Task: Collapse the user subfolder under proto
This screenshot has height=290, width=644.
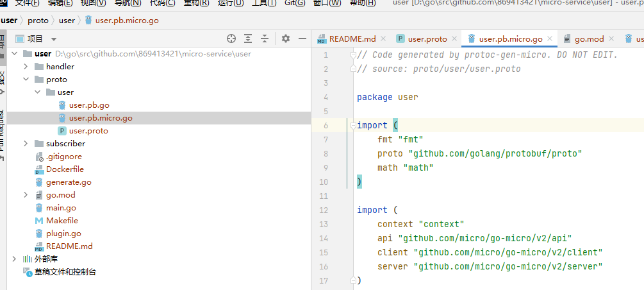Action: click(37, 92)
